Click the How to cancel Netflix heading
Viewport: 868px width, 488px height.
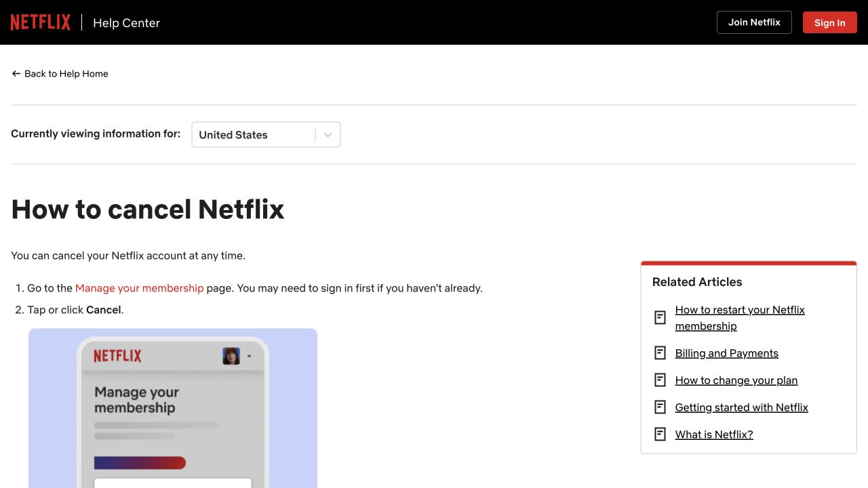148,209
